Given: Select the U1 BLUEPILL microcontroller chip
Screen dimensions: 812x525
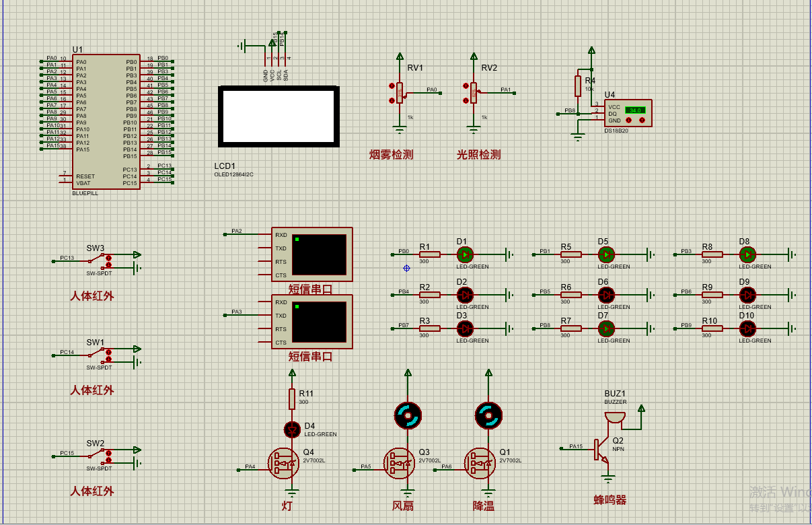Looking at the screenshot, I should (107, 122).
